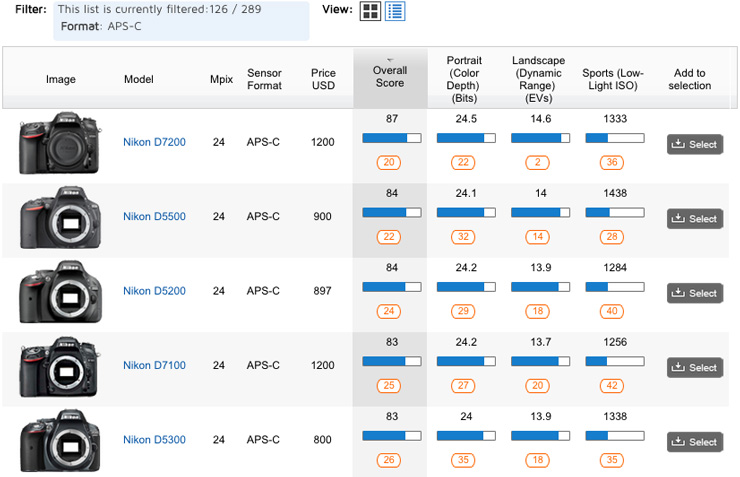Click Nikon D7200 overall score bar
740x477 pixels.
391,138
